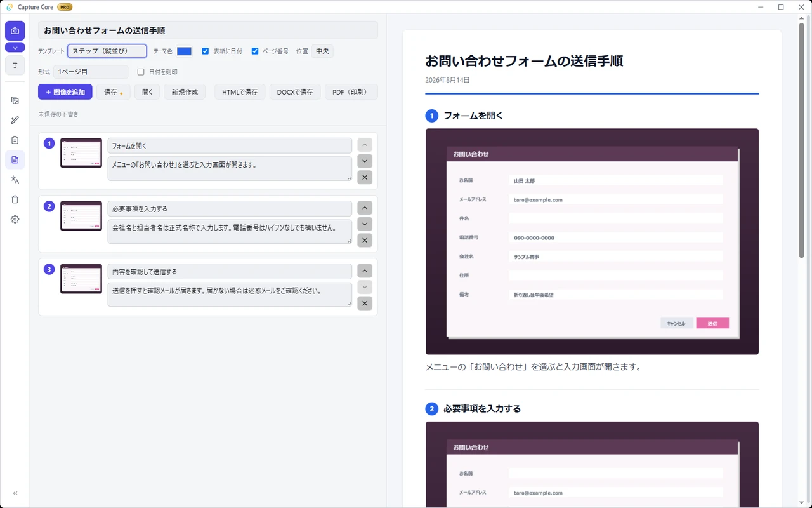Expand the capture mode chevron below camera
Screen dimensions: 812x508
pyautogui.click(x=15, y=48)
